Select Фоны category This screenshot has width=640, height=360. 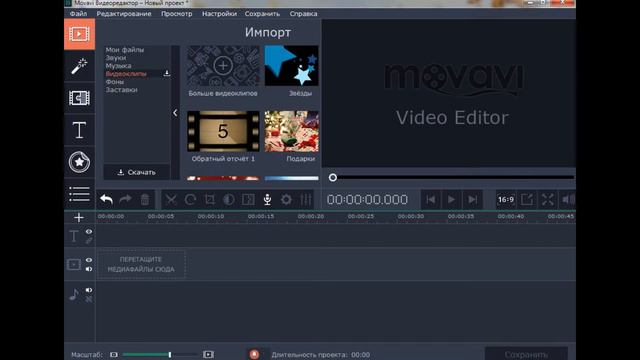coord(115,82)
